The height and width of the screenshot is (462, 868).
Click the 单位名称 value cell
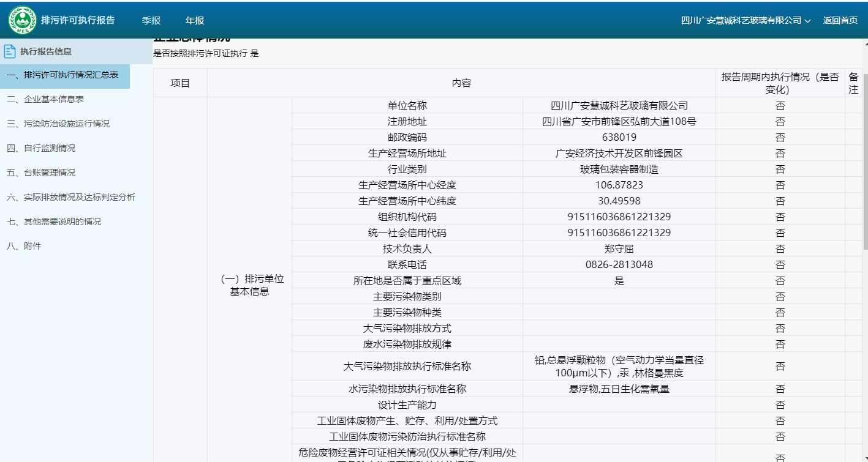(619, 106)
